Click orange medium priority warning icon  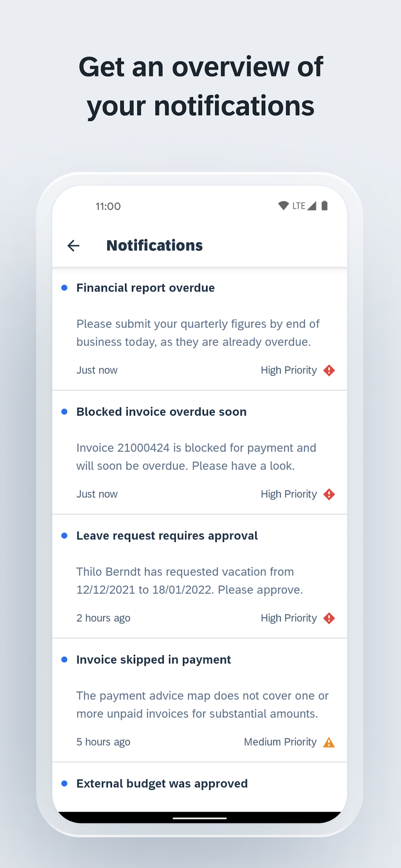click(x=329, y=742)
